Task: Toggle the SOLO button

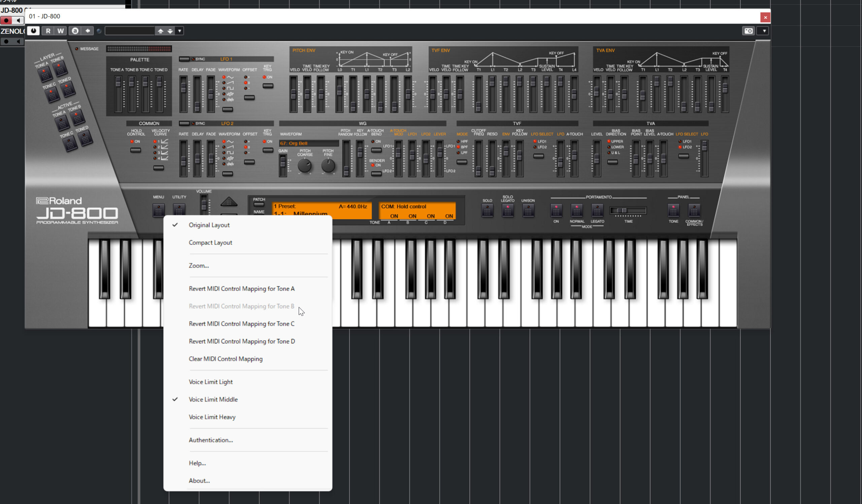Action: 487,210
